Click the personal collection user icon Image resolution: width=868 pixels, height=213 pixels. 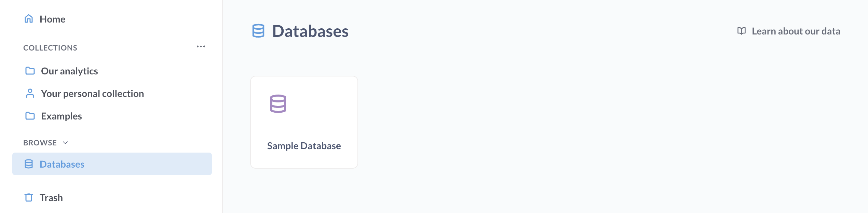29,93
